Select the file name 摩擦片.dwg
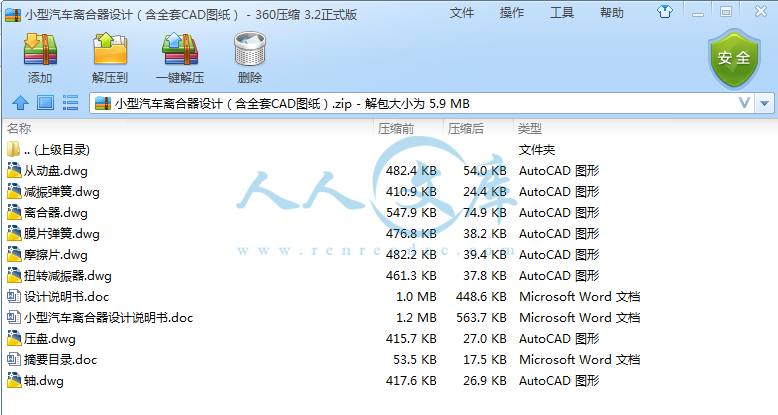778x415 pixels. pyautogui.click(x=56, y=255)
